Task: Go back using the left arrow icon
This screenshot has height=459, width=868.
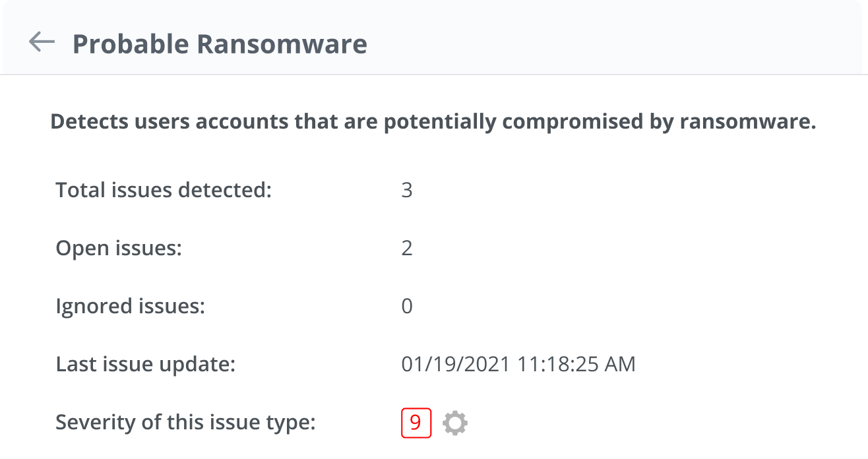Action: (x=42, y=42)
